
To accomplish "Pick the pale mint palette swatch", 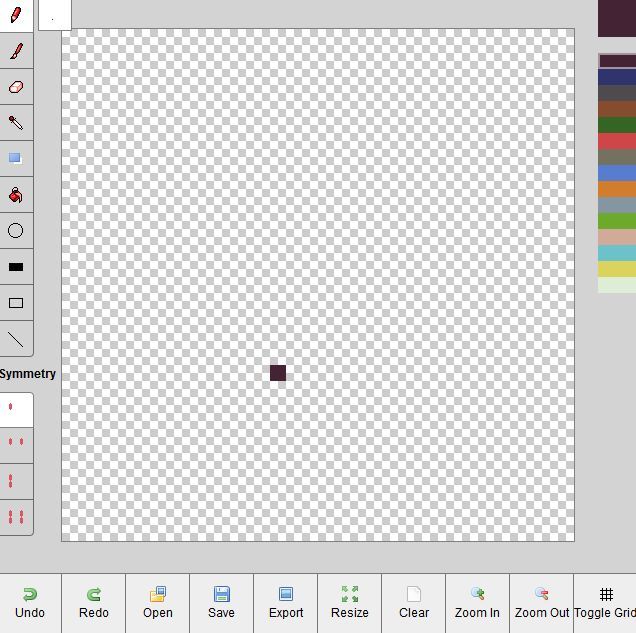I will [x=617, y=285].
